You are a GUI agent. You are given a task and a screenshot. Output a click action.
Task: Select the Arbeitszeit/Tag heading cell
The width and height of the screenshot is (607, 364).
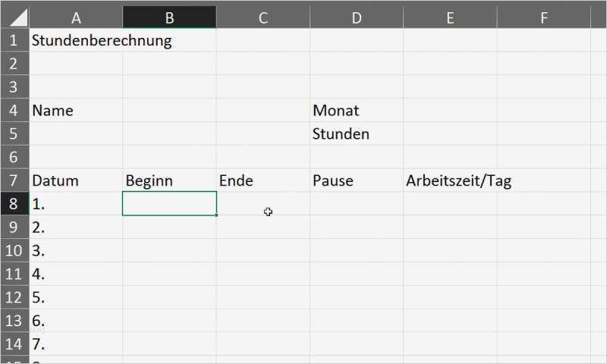(451, 181)
